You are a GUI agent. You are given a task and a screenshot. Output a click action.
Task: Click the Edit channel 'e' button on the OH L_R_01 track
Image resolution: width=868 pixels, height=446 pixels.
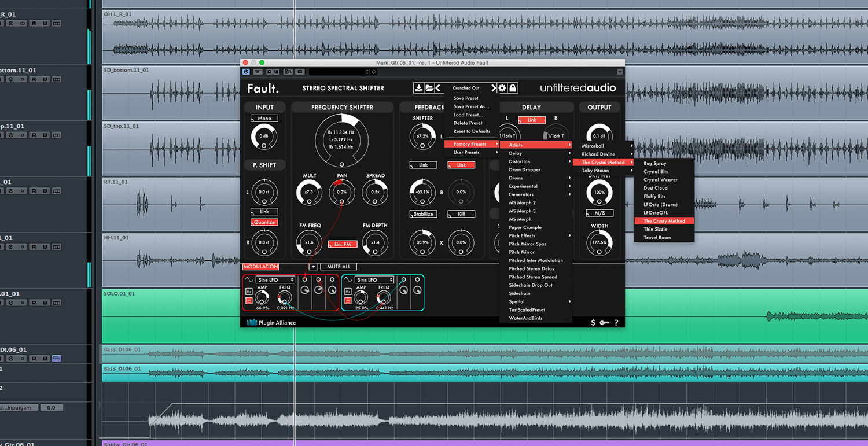[x=11, y=23]
